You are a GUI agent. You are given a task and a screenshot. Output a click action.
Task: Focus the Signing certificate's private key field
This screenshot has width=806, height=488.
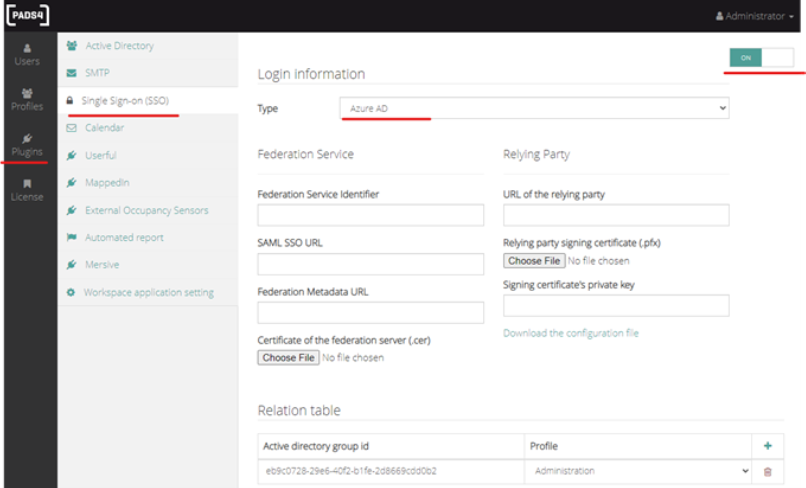(x=616, y=305)
